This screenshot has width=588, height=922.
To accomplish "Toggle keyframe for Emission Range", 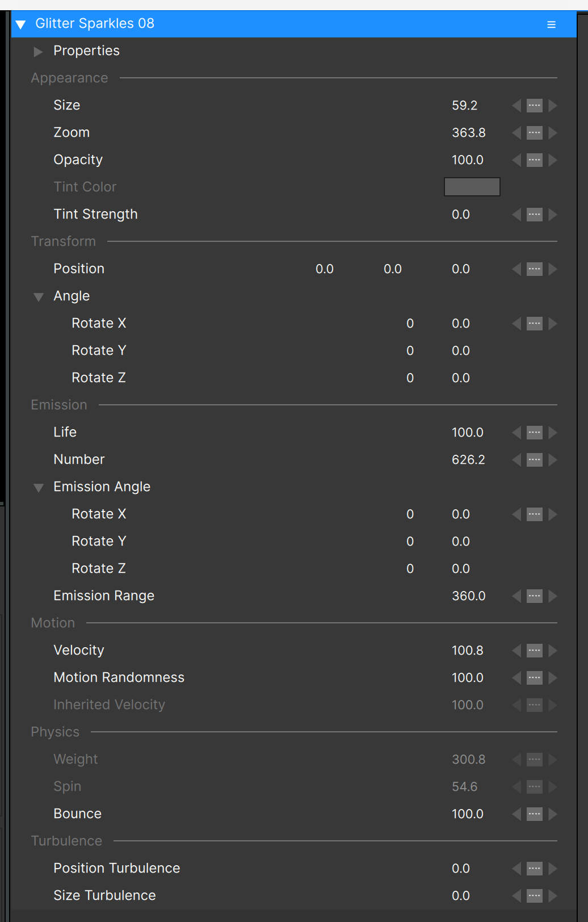I will click(x=535, y=596).
